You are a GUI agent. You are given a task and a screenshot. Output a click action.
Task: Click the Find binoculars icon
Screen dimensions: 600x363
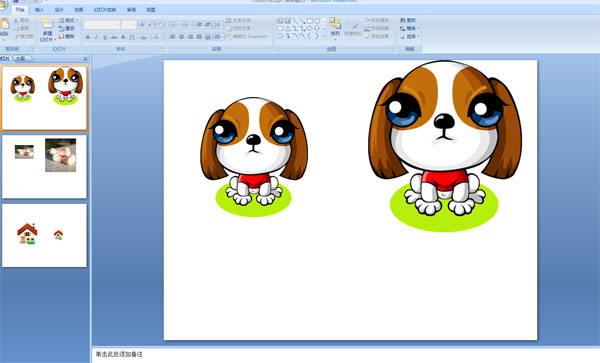pyautogui.click(x=403, y=20)
